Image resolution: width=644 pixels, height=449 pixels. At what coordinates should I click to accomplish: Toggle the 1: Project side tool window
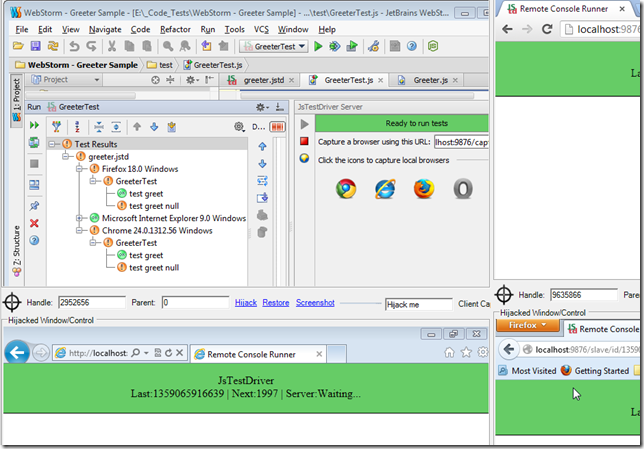[x=16, y=99]
